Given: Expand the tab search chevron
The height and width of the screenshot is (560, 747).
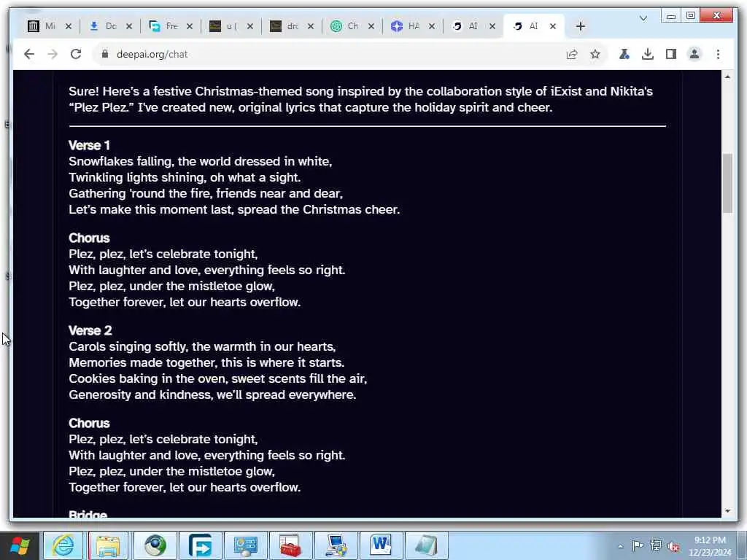Looking at the screenshot, I should pos(643,18).
